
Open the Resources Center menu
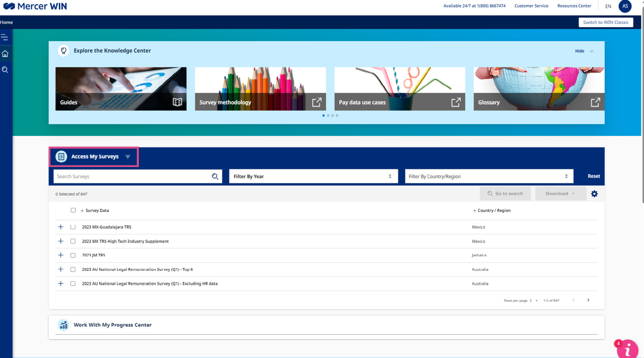pos(574,6)
